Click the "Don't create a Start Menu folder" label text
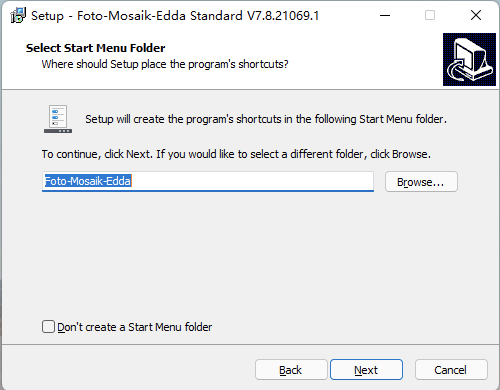 135,327
